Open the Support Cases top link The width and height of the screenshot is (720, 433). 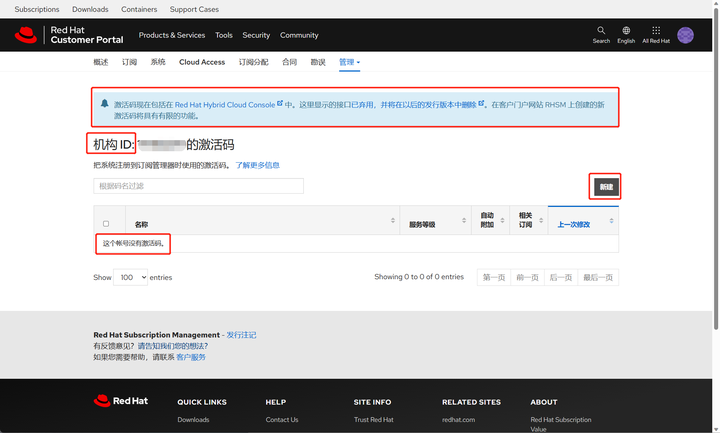click(x=194, y=9)
